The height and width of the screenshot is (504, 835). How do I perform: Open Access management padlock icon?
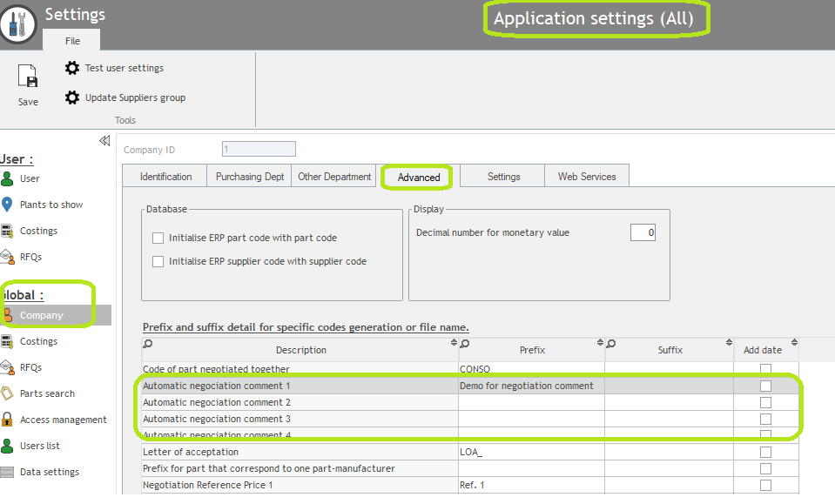point(8,420)
